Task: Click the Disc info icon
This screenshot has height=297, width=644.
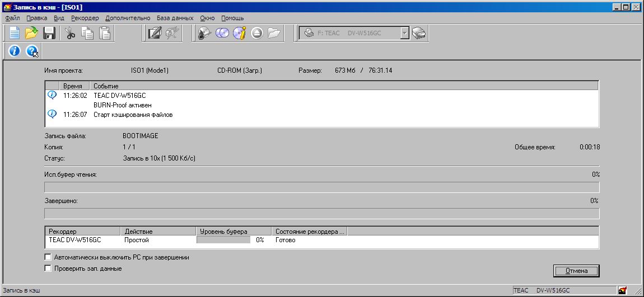Action: tap(239, 33)
